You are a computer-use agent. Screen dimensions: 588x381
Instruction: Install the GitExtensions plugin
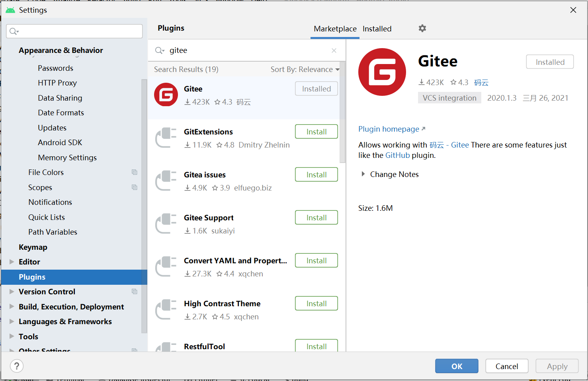pyautogui.click(x=316, y=132)
